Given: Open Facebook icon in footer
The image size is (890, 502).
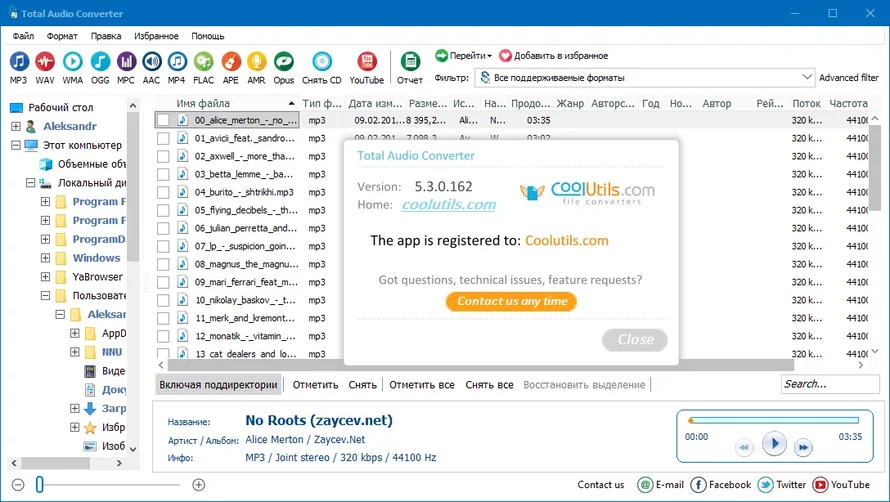Looking at the screenshot, I should [698, 484].
